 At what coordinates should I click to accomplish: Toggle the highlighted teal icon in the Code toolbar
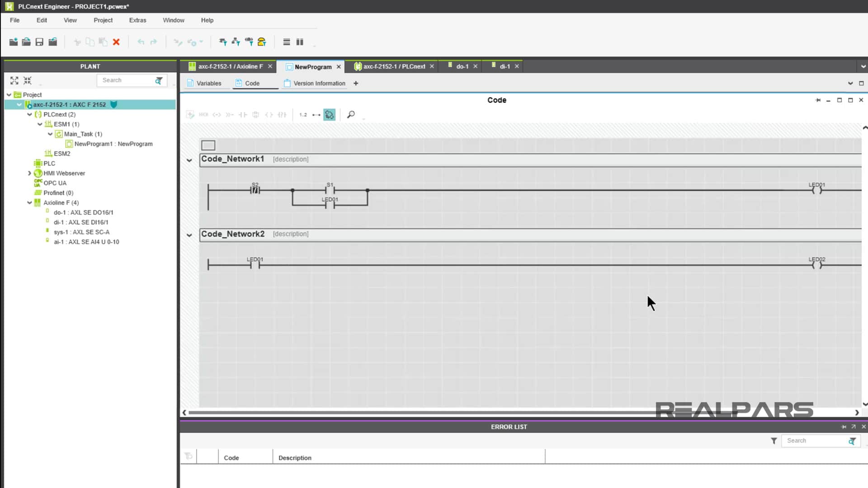(x=330, y=115)
